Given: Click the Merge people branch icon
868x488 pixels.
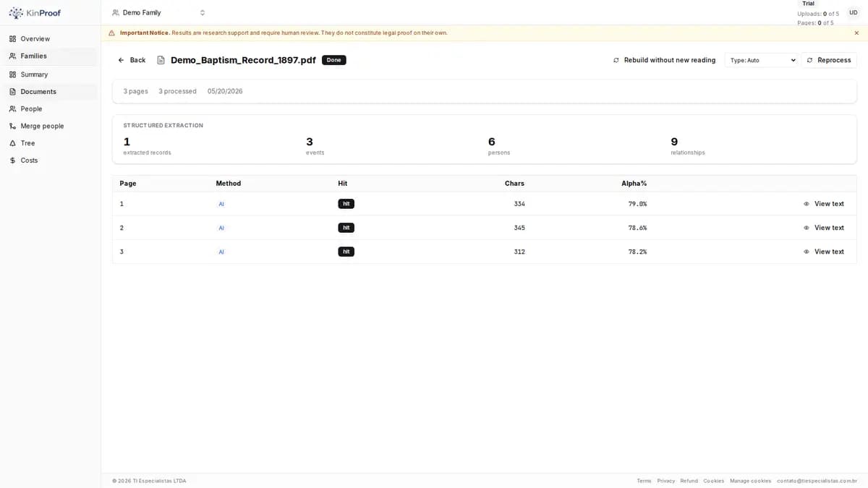Looking at the screenshot, I should click(12, 126).
